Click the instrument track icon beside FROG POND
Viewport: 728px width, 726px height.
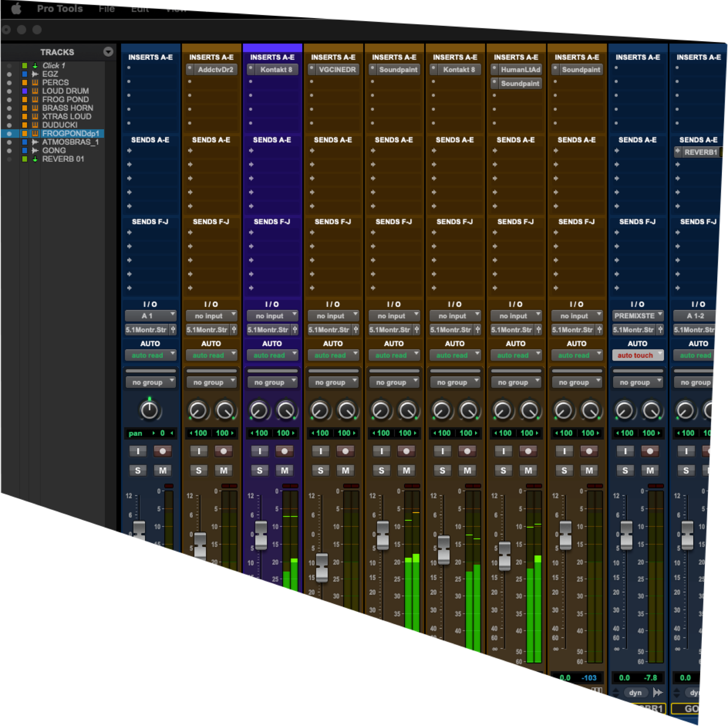point(35,100)
